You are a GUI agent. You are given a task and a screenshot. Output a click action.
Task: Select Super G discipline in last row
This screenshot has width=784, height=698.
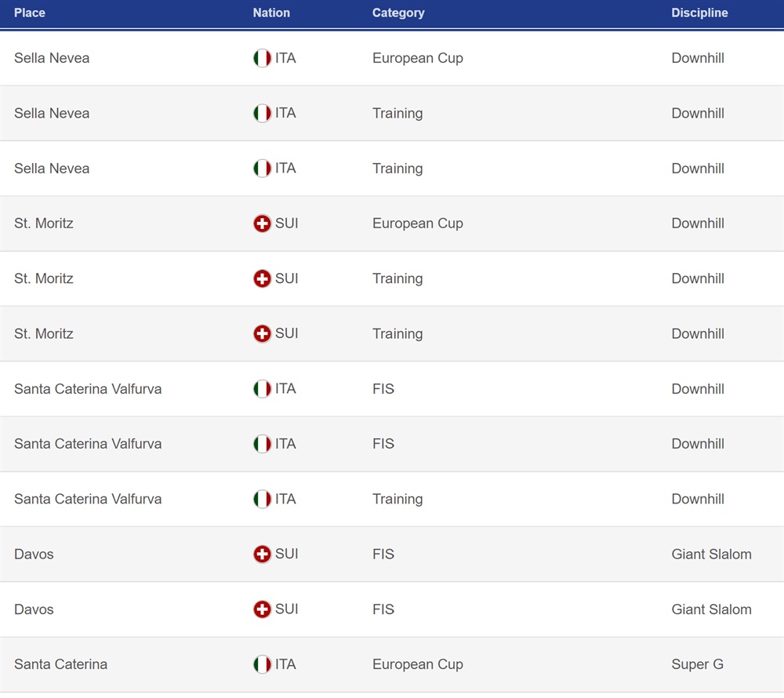pyautogui.click(x=698, y=664)
